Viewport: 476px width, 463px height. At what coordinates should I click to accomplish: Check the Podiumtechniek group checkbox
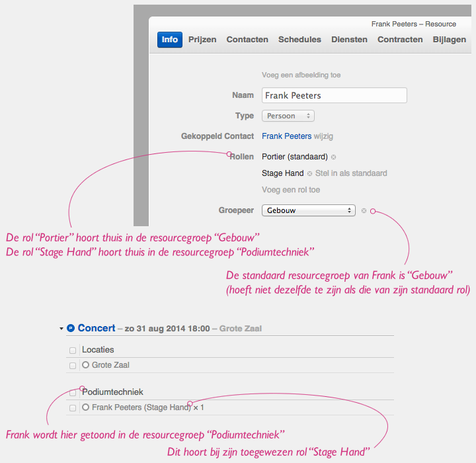[72, 393]
